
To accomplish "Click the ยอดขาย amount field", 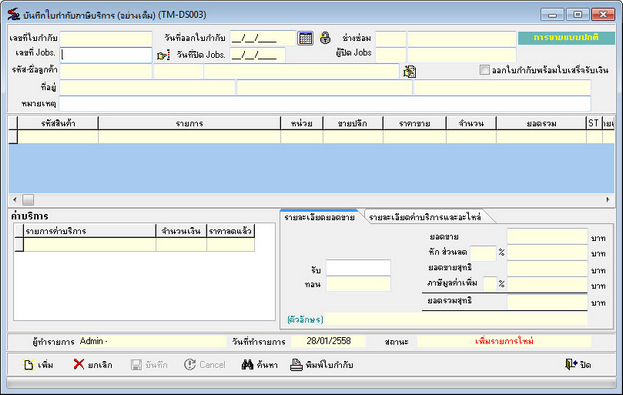I will (x=547, y=237).
